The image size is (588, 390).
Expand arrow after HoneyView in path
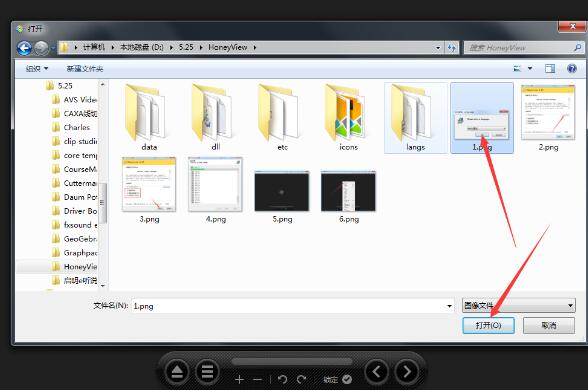click(x=255, y=47)
